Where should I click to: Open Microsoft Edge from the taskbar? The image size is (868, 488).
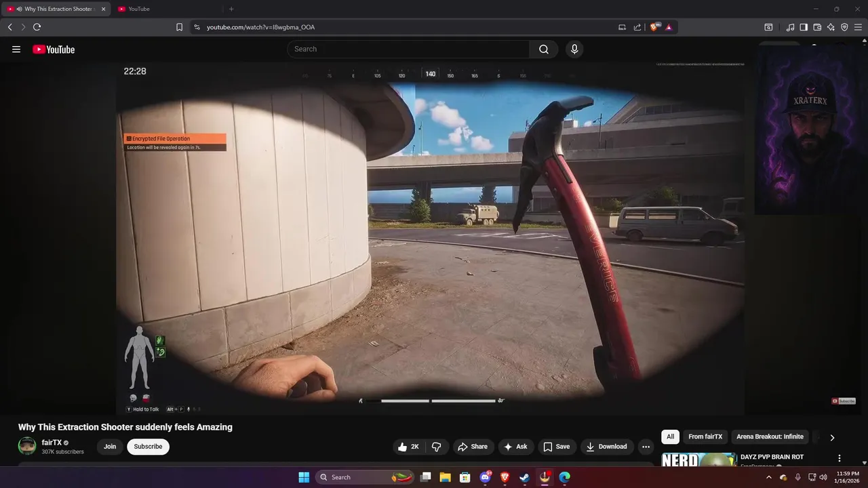tap(565, 477)
